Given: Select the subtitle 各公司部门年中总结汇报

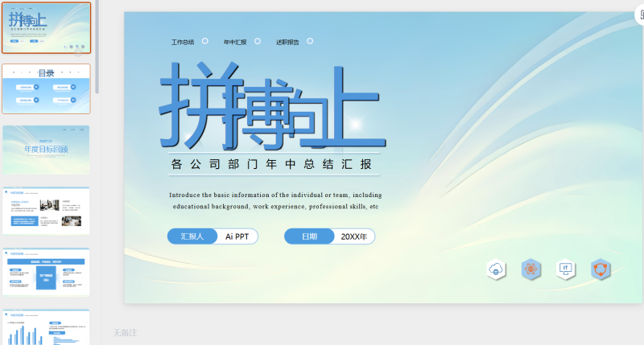Looking at the screenshot, I should click(271, 164).
